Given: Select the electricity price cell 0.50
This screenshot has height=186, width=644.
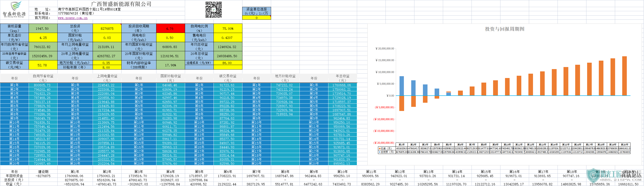Looking at the screenshot, I should point(170,38).
